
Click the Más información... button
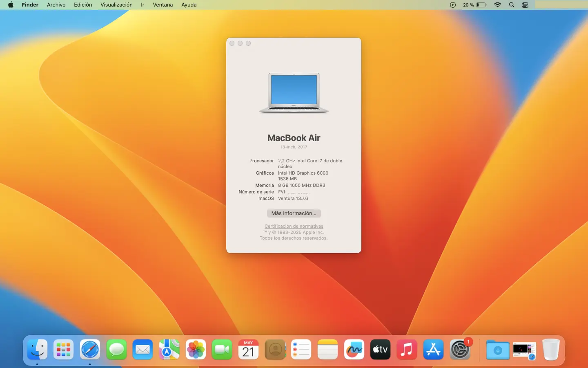294,213
